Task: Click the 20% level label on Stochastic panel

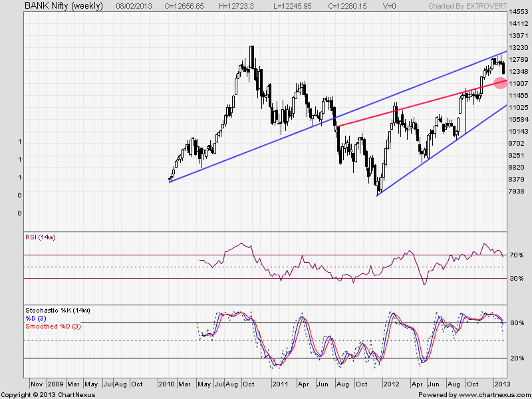Action: coord(517,358)
